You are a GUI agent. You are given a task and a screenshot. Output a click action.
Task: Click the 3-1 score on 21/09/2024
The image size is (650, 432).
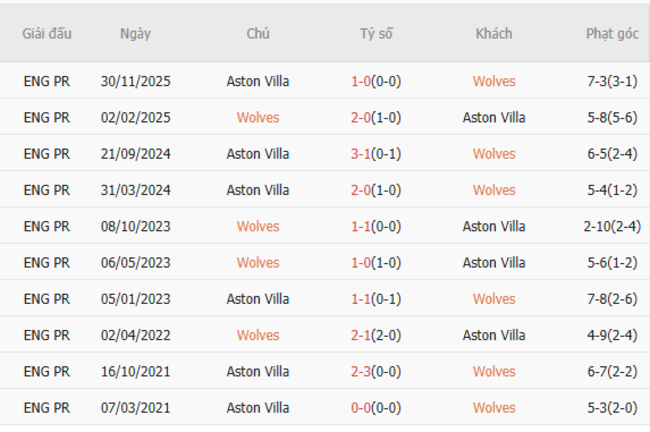pos(361,154)
